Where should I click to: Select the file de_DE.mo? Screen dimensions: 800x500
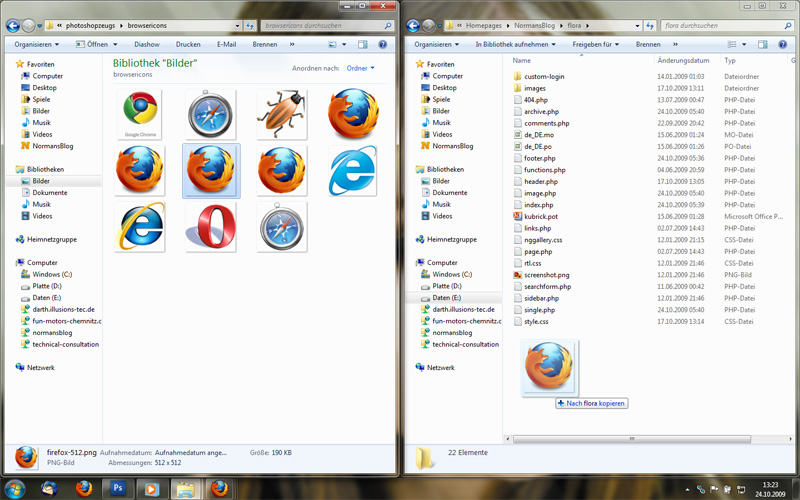pyautogui.click(x=539, y=135)
